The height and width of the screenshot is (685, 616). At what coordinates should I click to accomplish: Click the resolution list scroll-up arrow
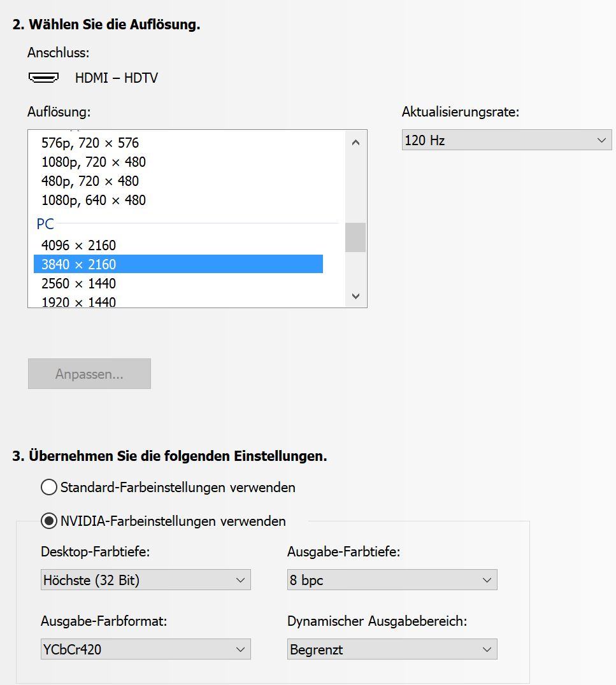click(355, 143)
